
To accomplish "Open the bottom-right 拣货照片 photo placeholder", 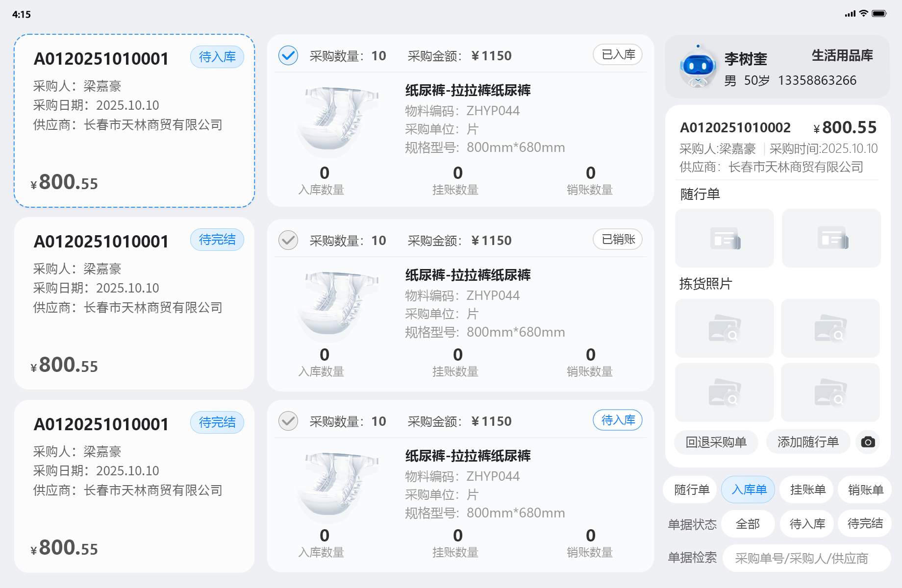I will (x=830, y=392).
